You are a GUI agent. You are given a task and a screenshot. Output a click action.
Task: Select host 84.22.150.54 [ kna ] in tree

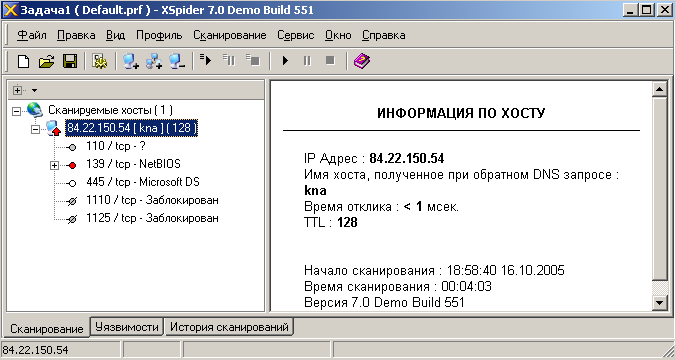131,128
